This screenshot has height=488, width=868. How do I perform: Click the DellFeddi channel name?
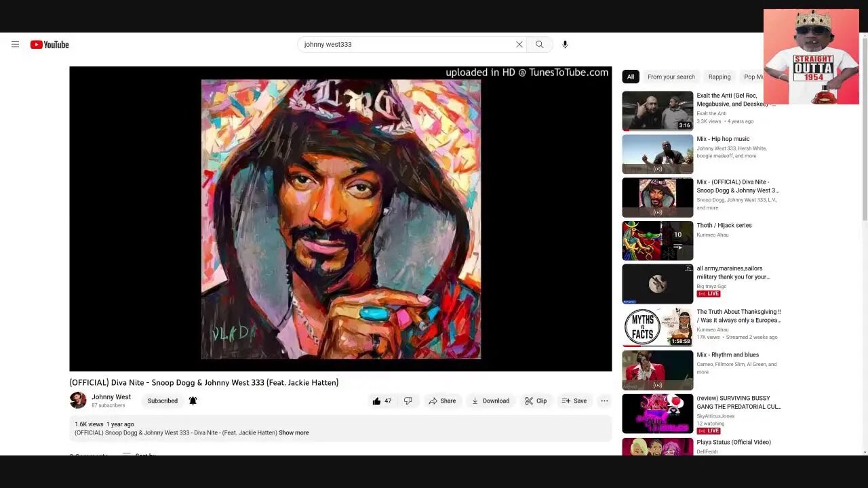coord(707,451)
